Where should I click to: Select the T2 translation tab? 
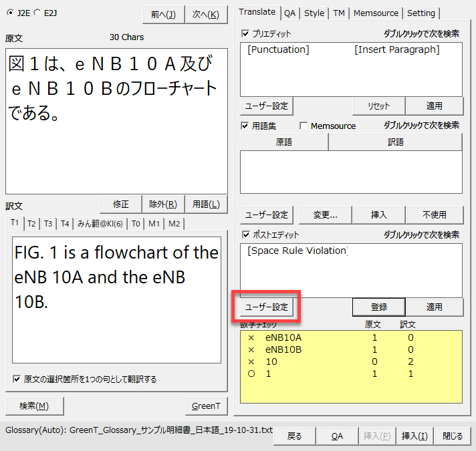[x=31, y=224]
